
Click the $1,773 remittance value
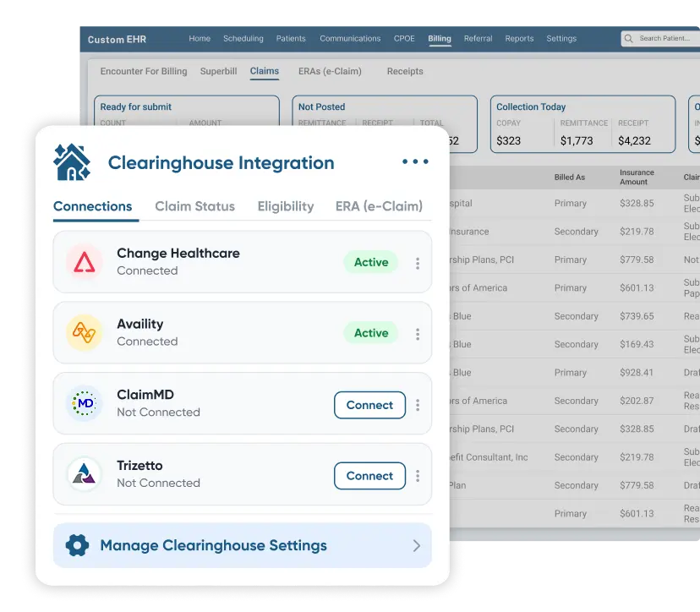pos(577,140)
